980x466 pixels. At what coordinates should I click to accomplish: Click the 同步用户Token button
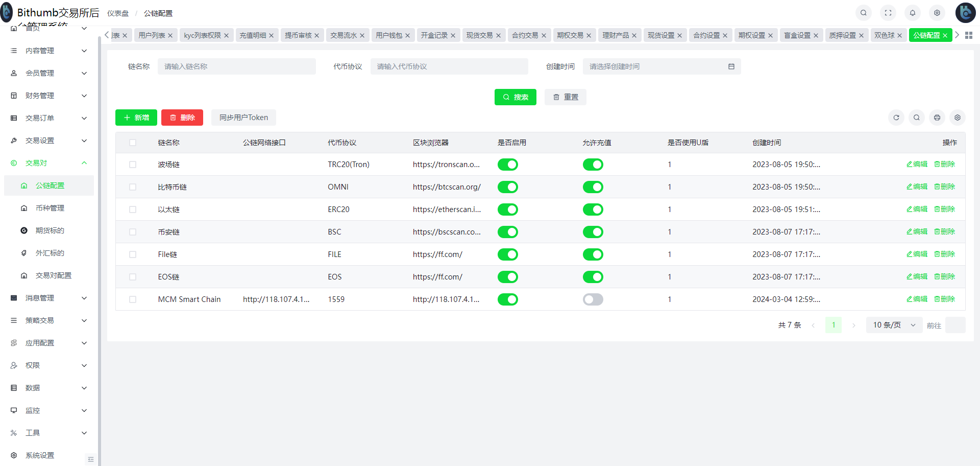pos(243,118)
